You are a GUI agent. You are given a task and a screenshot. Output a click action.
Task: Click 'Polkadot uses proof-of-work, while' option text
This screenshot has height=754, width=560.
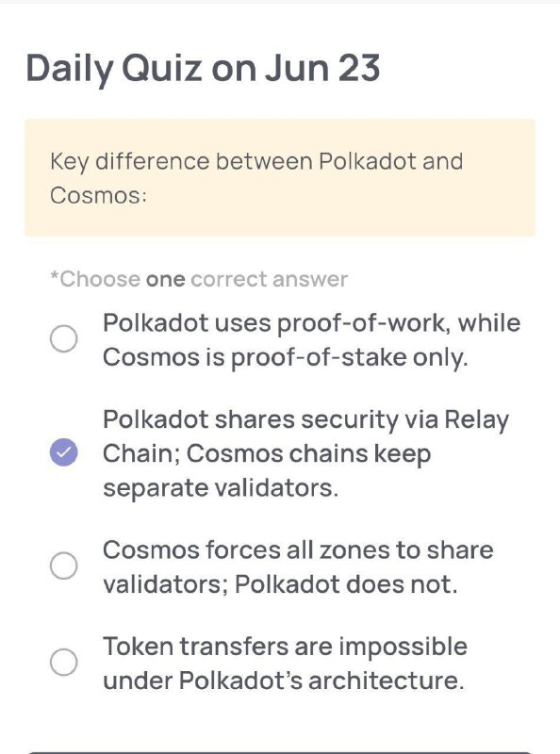pyautogui.click(x=311, y=322)
